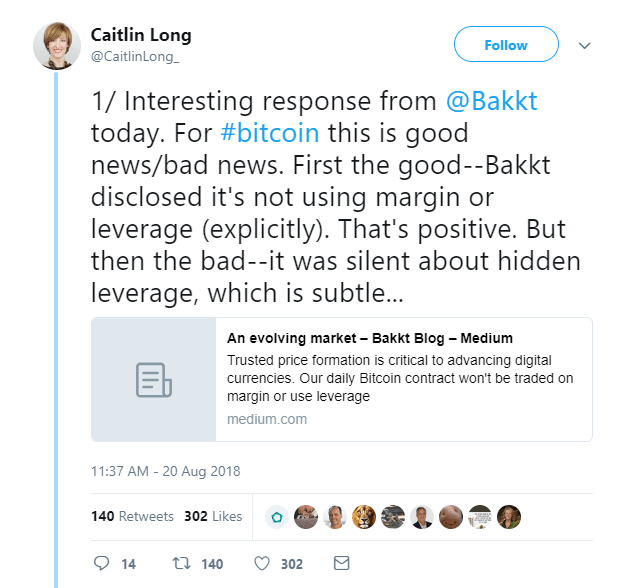Retweet this tweet using the arrows icon
The image size is (627, 588).
pos(183,564)
